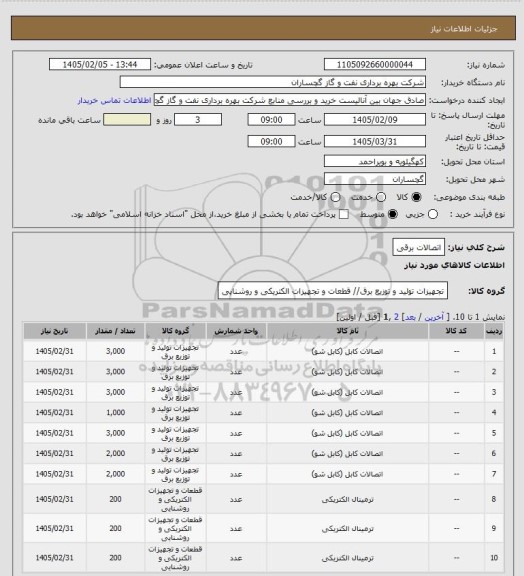524x576 pixels.
Task: Click ترمینال الکتریکی in row 8
Action: click(x=347, y=500)
